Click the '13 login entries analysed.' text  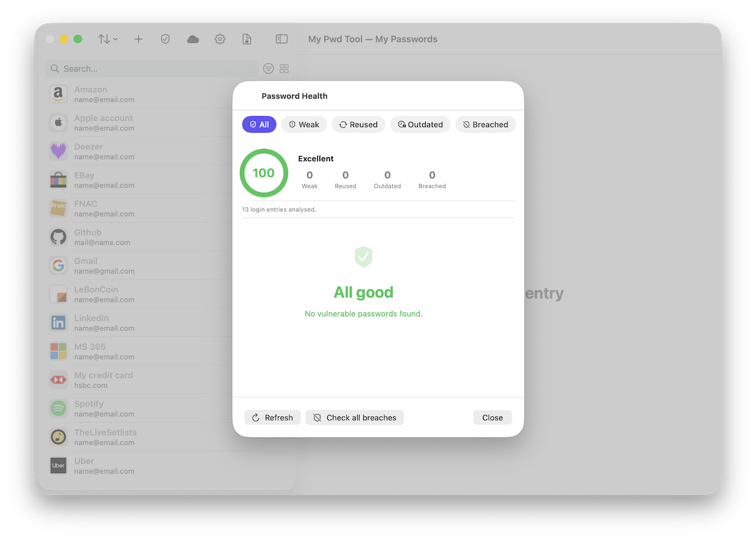click(279, 210)
